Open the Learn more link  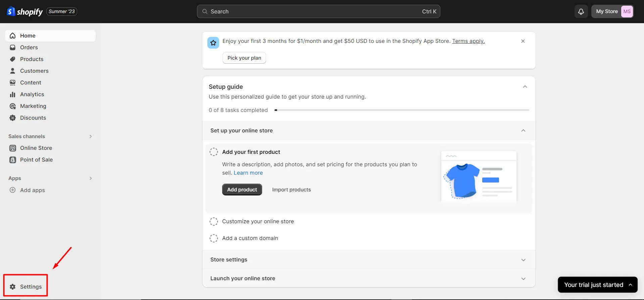248,173
